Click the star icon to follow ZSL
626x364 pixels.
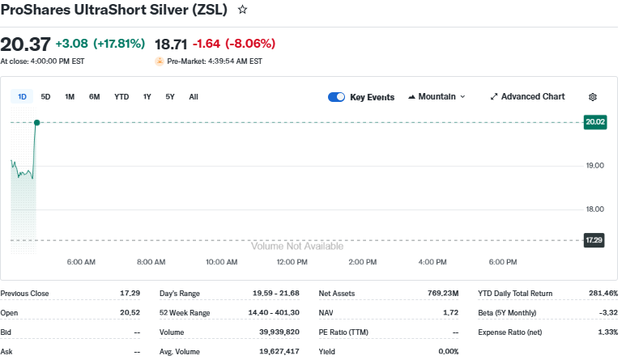[242, 10]
